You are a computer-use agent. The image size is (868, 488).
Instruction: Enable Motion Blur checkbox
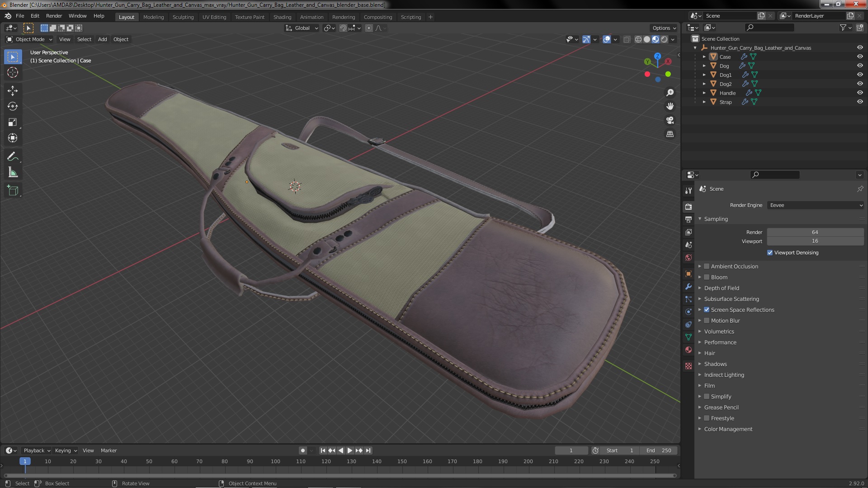pyautogui.click(x=707, y=320)
